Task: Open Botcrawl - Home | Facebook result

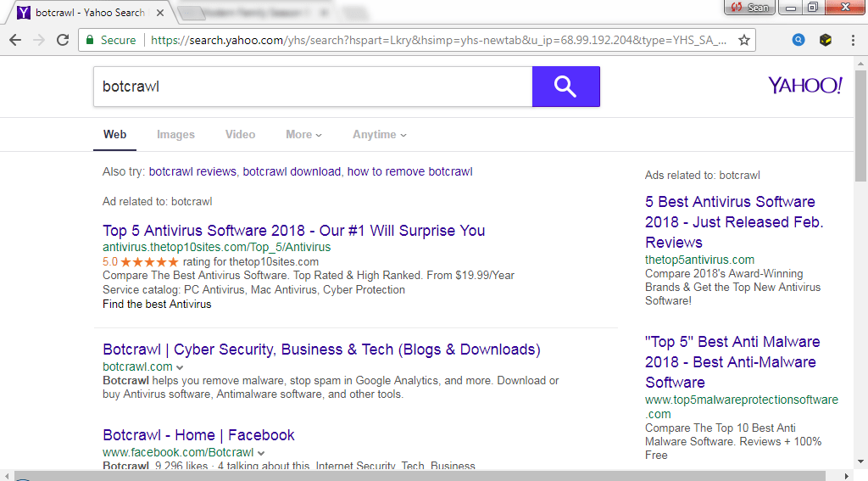Action: [x=198, y=435]
